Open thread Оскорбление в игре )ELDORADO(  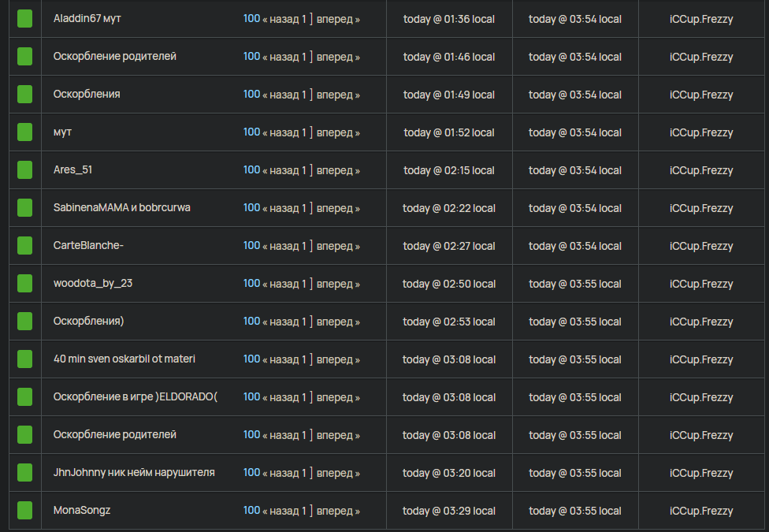tap(136, 396)
